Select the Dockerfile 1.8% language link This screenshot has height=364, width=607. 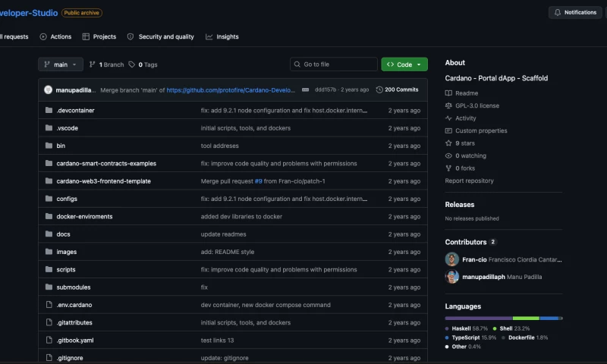[x=524, y=337]
